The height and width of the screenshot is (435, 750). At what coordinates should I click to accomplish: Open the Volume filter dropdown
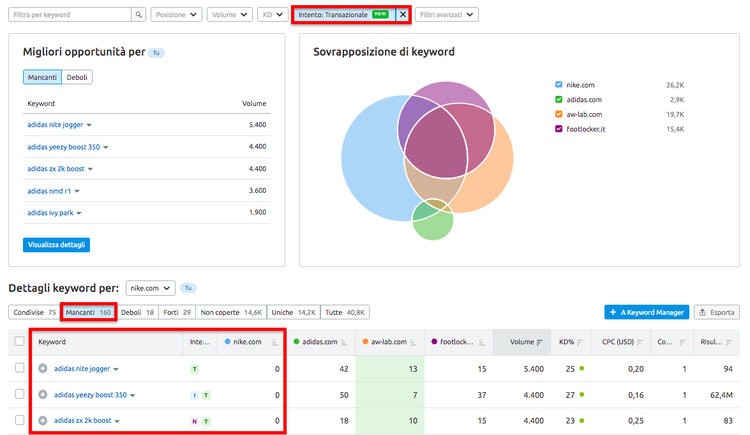pyautogui.click(x=230, y=14)
